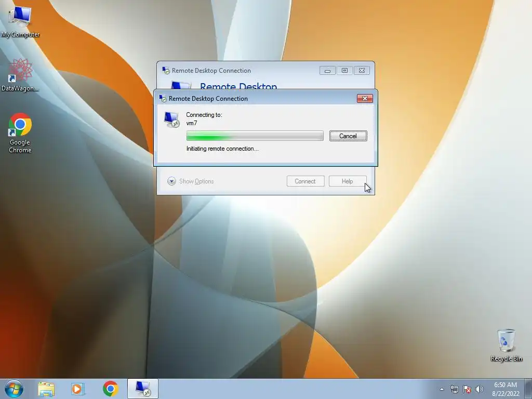This screenshot has width=532, height=399.
Task: Launch Windows Media Player from taskbar
Action: (x=78, y=389)
